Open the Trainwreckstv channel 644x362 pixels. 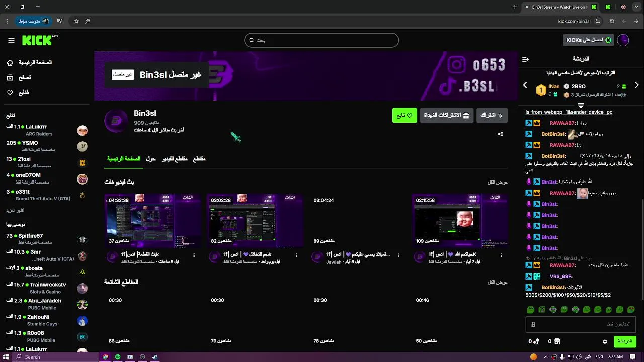[47, 288]
